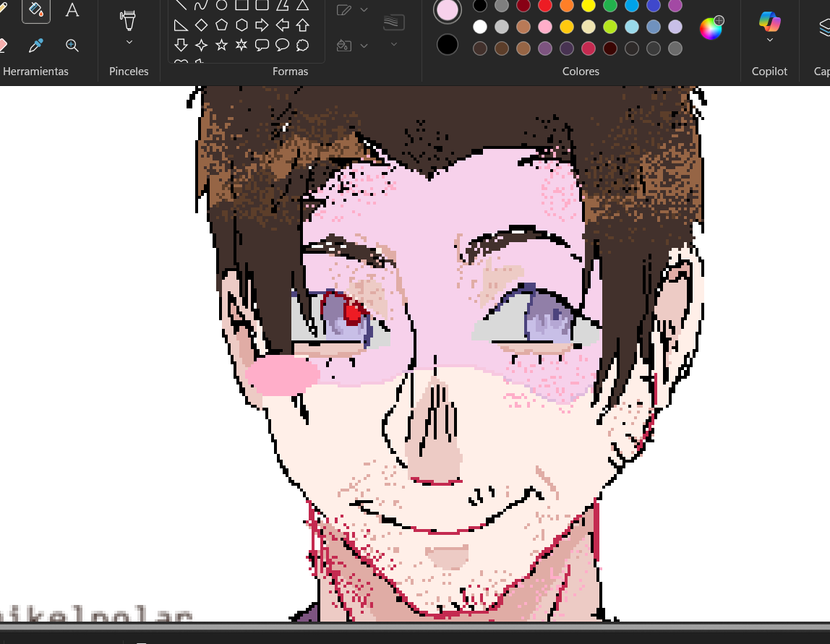Pick the left arrow shape
This screenshot has width=830, height=644.
(282, 25)
